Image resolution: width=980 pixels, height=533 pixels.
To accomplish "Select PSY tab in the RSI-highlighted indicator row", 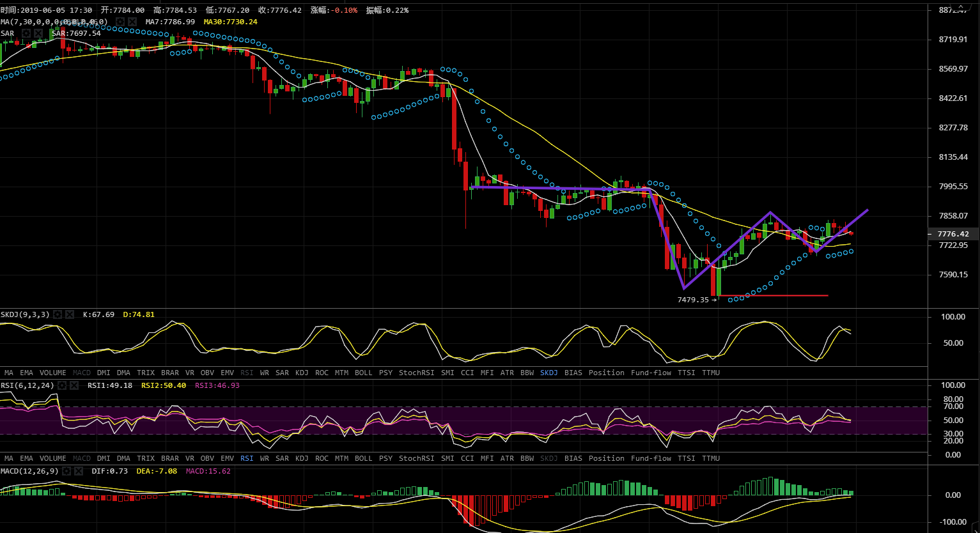I will [x=385, y=458].
